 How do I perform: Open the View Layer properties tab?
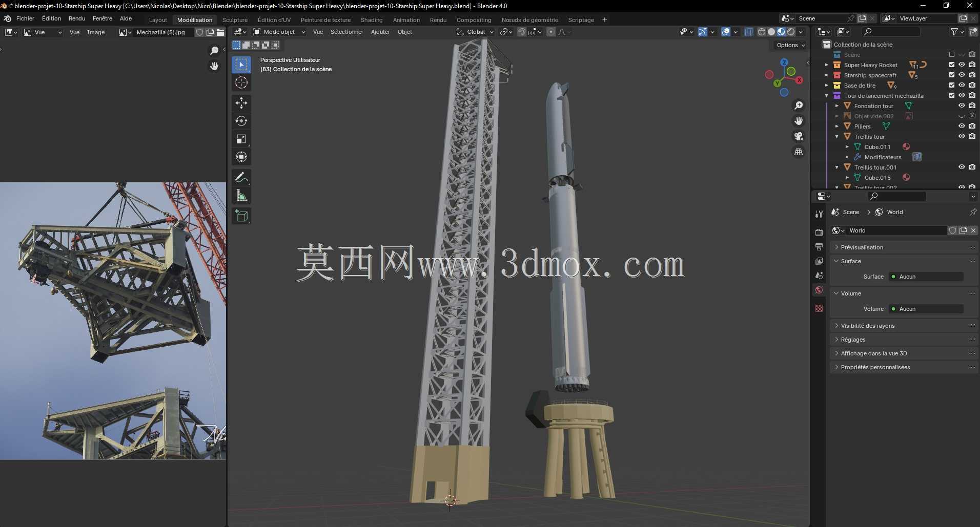(819, 261)
